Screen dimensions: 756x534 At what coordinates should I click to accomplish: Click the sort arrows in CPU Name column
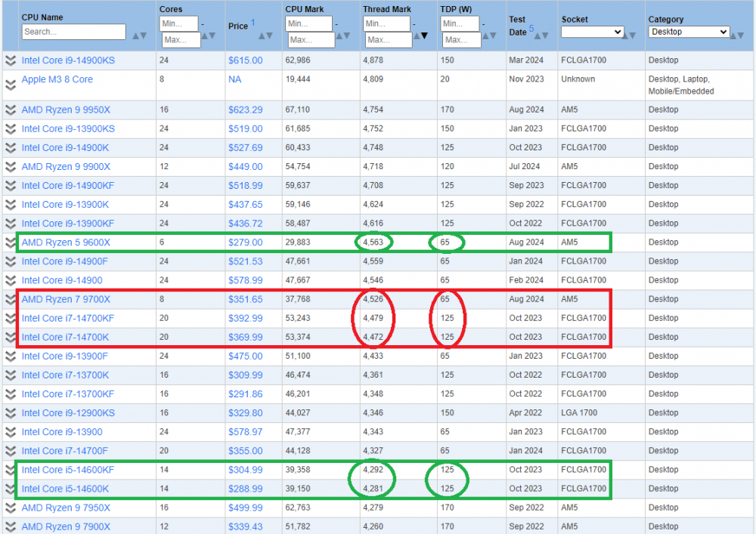tap(139, 35)
